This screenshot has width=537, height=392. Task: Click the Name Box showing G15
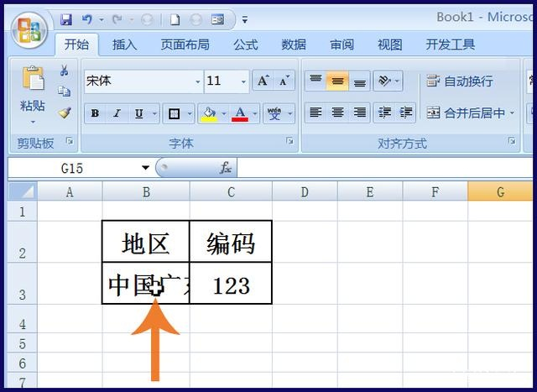[x=73, y=168]
